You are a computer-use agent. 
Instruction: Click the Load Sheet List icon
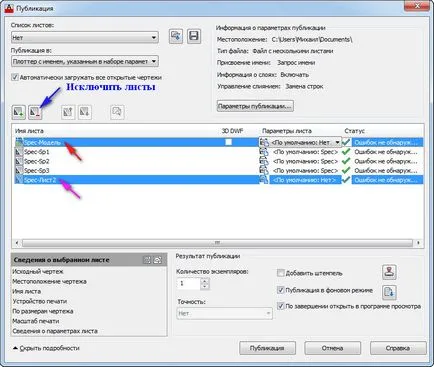click(176, 36)
